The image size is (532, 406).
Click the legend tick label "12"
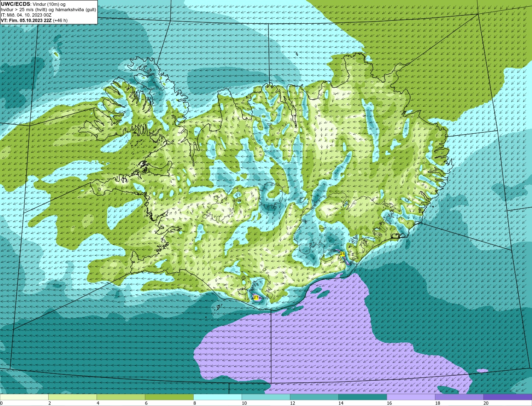coord(292,403)
